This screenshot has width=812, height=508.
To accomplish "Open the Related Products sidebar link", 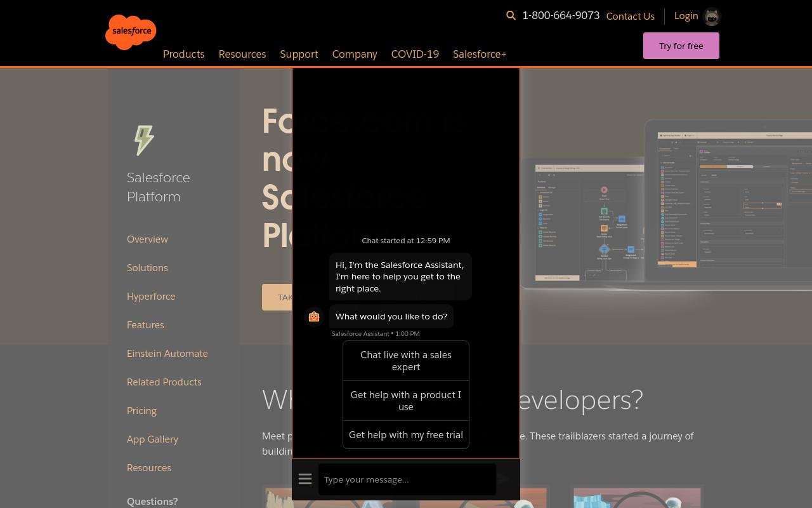I will coord(164,382).
